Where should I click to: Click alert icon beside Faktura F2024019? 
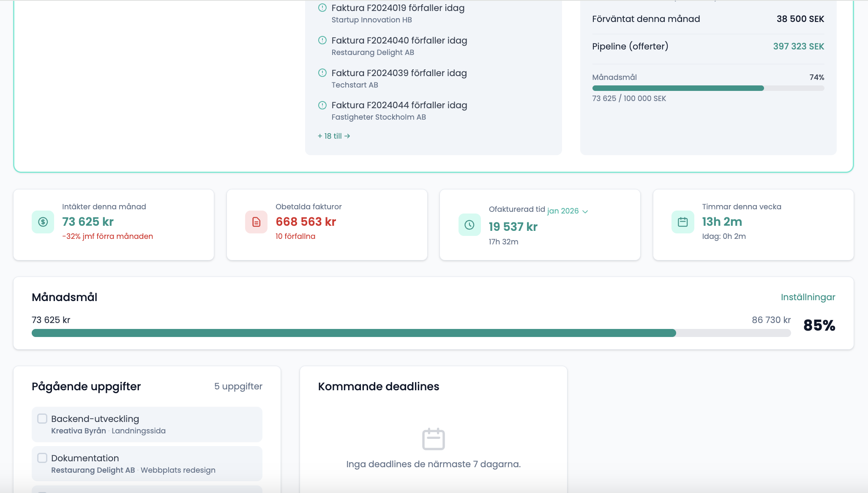click(x=322, y=8)
